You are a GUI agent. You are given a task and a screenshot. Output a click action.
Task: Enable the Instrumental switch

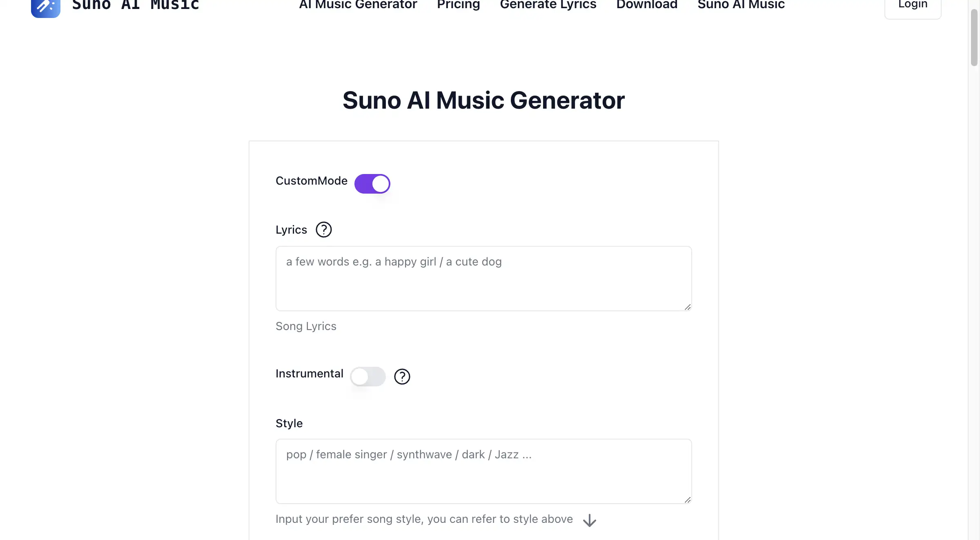367,376
